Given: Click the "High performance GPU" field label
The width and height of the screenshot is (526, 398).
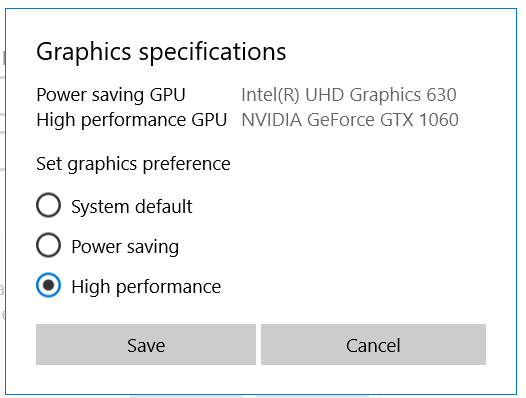Looking at the screenshot, I should (x=132, y=120).
